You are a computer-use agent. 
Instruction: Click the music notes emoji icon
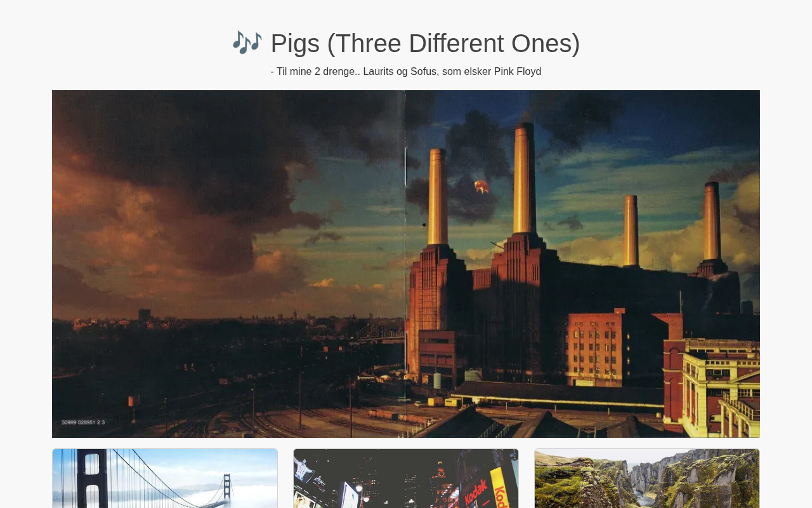tap(247, 43)
